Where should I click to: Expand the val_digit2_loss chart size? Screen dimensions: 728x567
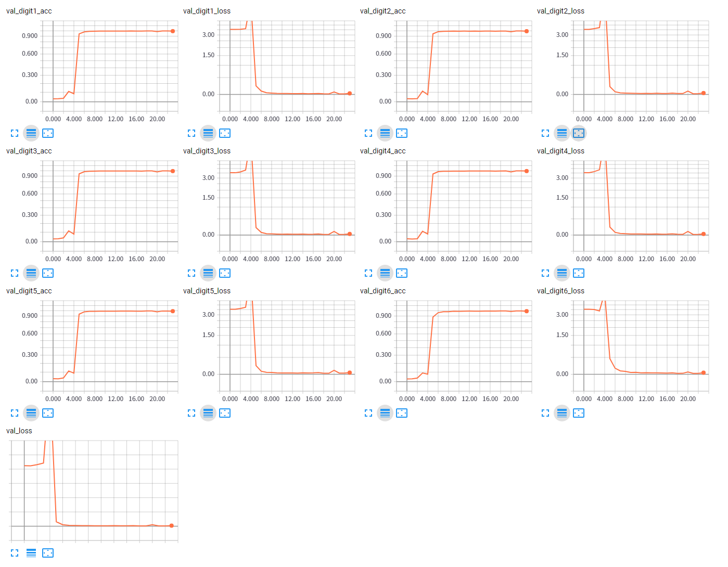545,133
